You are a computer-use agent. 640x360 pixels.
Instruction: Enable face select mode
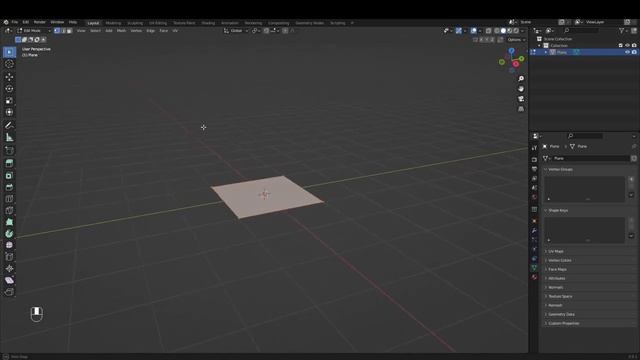coord(69,31)
